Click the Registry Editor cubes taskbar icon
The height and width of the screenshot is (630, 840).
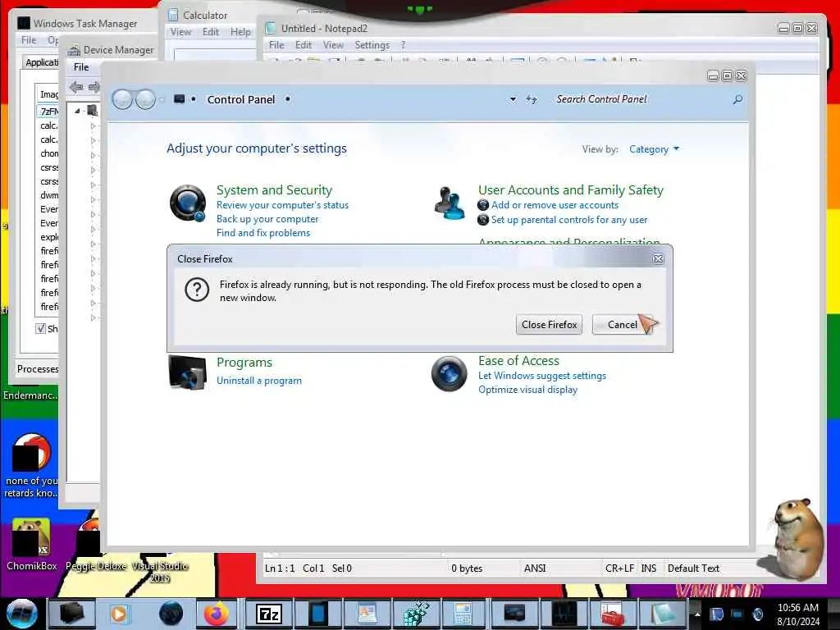point(416,614)
